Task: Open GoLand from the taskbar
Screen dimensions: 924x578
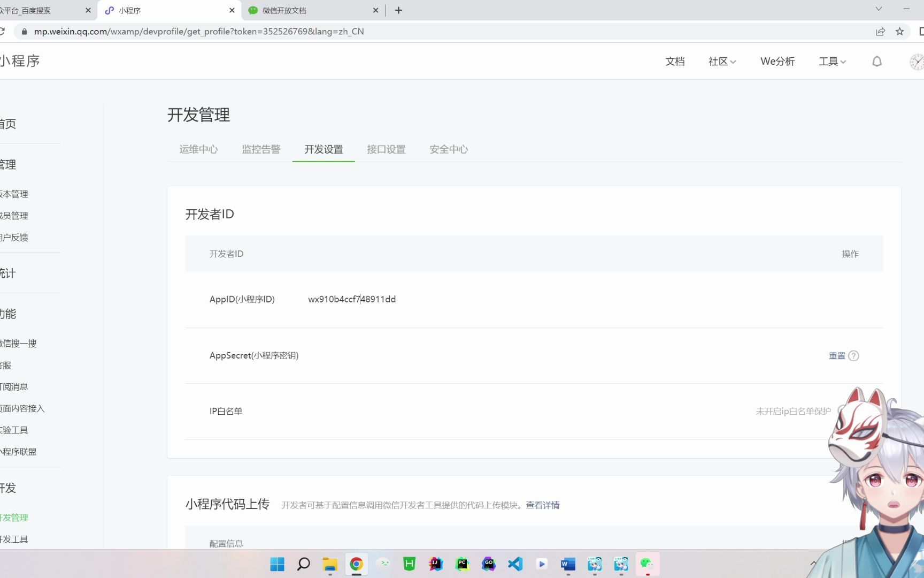Action: point(488,564)
